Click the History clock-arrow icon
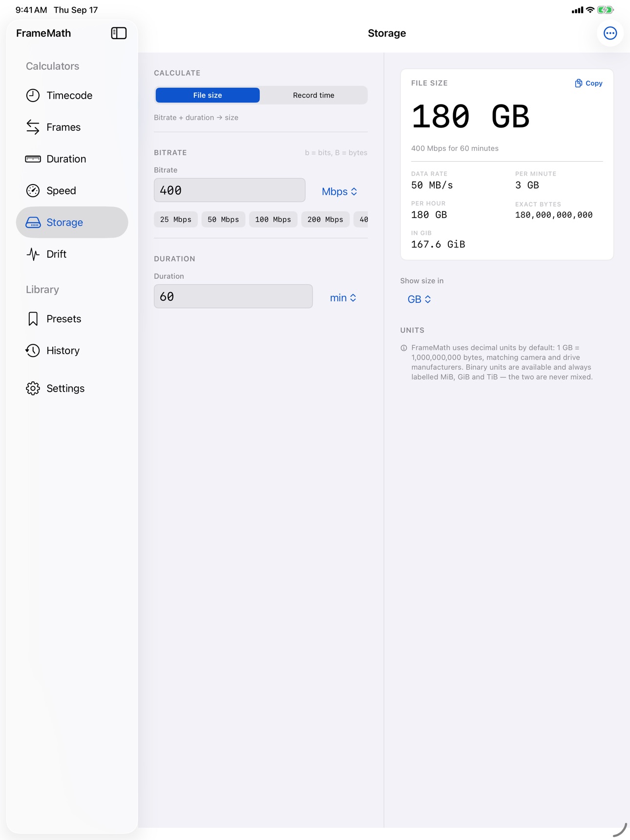This screenshot has width=630, height=840. tap(33, 351)
